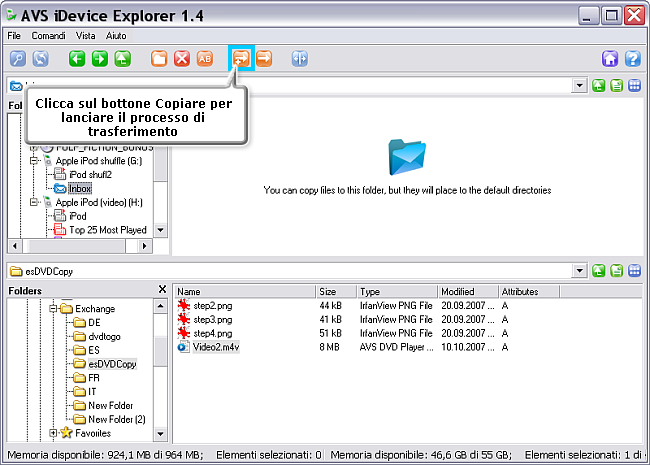
Task: Select Apple iPod shuffle (G:) device
Action: click(99, 161)
